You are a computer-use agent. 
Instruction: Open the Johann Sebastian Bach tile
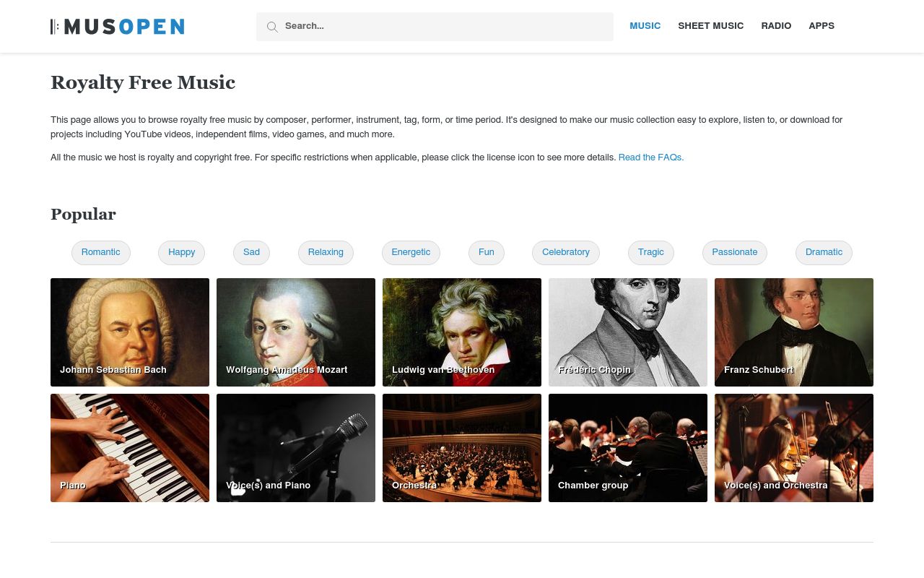[130, 332]
